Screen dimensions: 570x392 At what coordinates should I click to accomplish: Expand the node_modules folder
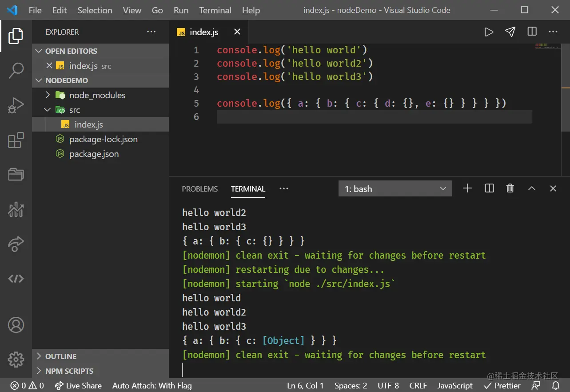(48, 95)
